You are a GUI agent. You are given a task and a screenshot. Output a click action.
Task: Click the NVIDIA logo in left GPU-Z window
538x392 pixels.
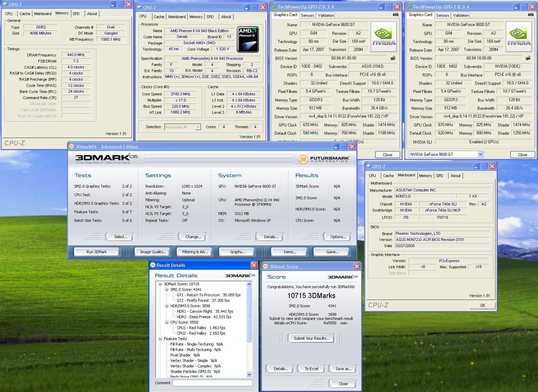coord(384,37)
